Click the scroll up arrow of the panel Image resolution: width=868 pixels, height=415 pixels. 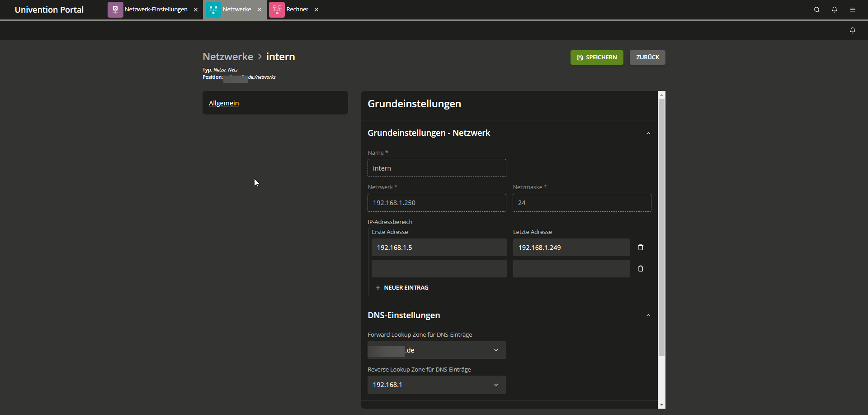click(x=662, y=95)
